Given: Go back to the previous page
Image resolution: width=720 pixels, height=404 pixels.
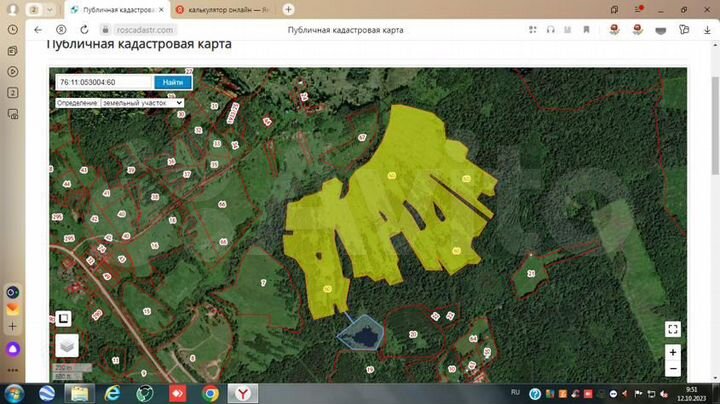Looking at the screenshot, I should 38,30.
